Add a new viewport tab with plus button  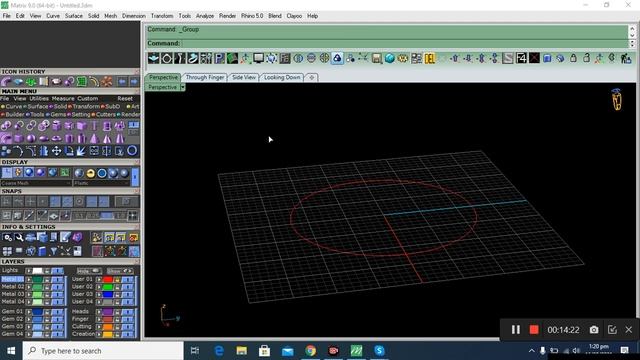(311, 77)
